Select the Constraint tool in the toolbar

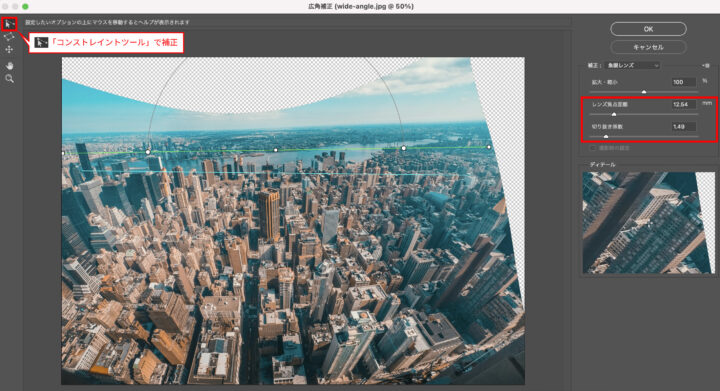pos(9,23)
